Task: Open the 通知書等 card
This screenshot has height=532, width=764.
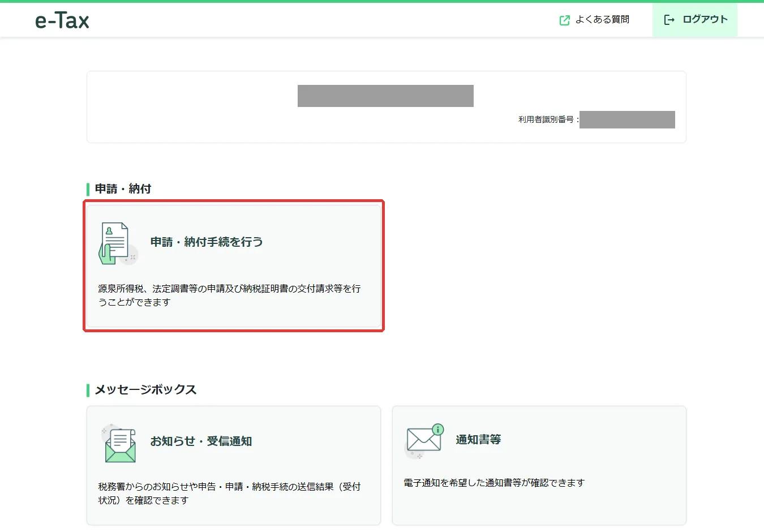Action: [x=539, y=465]
